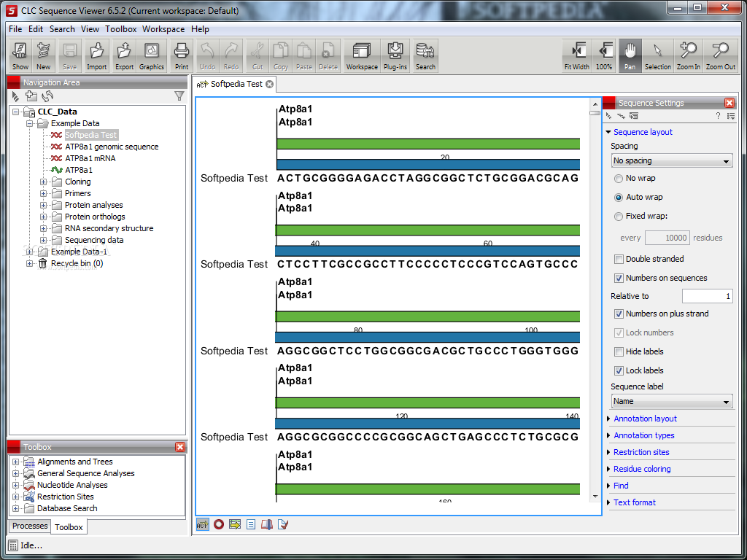
Task: Open the Sequence label dropdown (Name)
Action: pyautogui.click(x=672, y=401)
